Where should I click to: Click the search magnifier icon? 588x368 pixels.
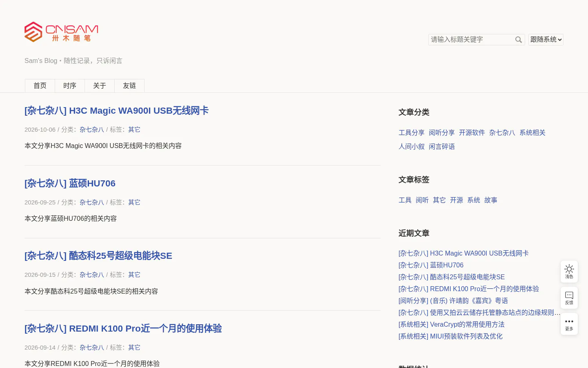[519, 40]
